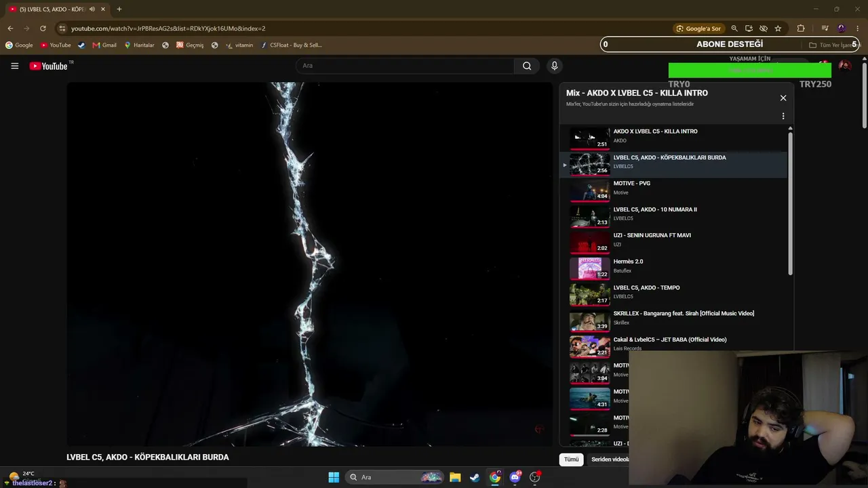868x488 pixels.
Task: Click the Skrillex Bangarang thumbnail
Action: (589, 321)
